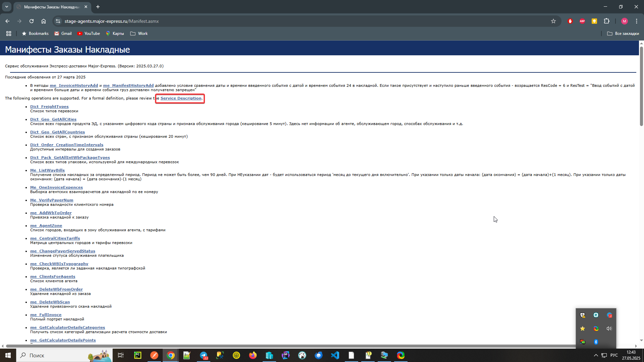Screen dimensions: 644x362
Task: Open the Me_OneInvoiceExpences operation
Action: pos(56,187)
